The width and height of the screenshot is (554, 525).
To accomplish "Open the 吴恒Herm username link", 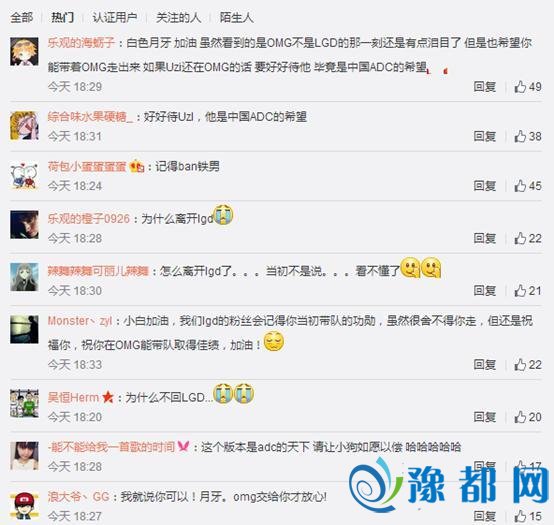I will click(73, 397).
